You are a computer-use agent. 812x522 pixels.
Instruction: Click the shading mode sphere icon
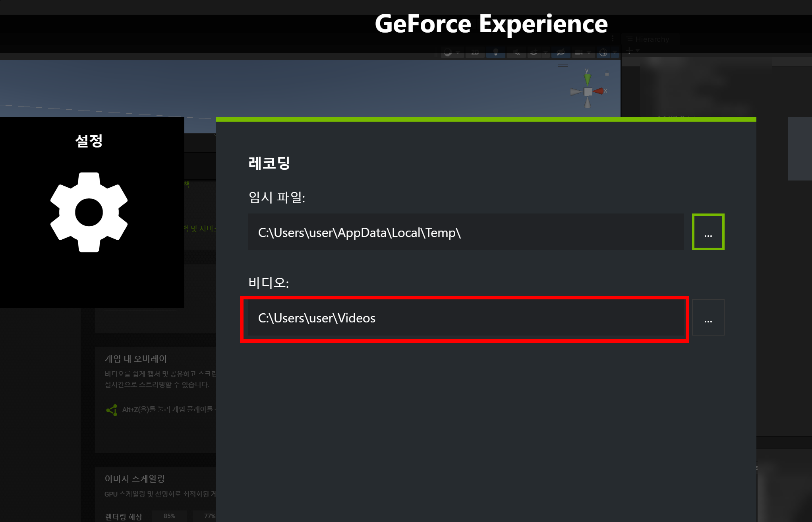[448, 52]
